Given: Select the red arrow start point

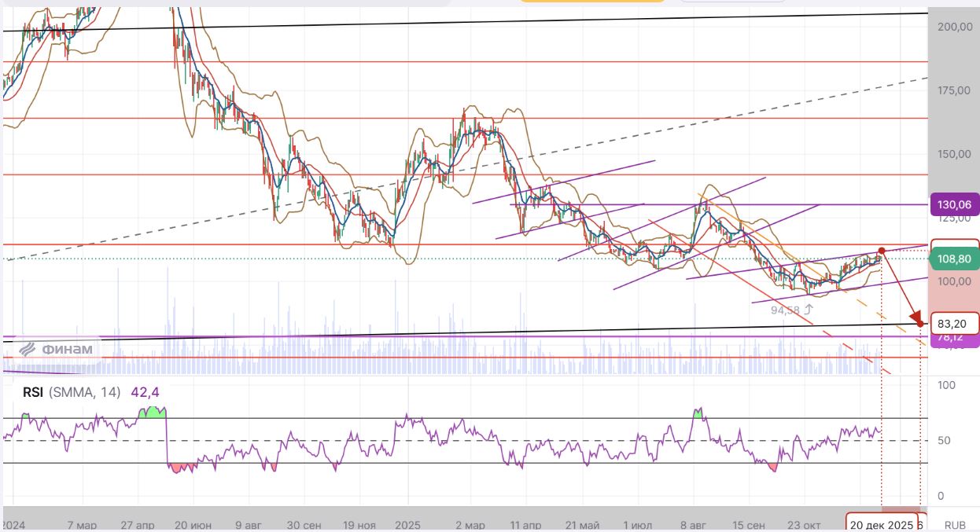Looking at the screenshot, I should [882, 251].
